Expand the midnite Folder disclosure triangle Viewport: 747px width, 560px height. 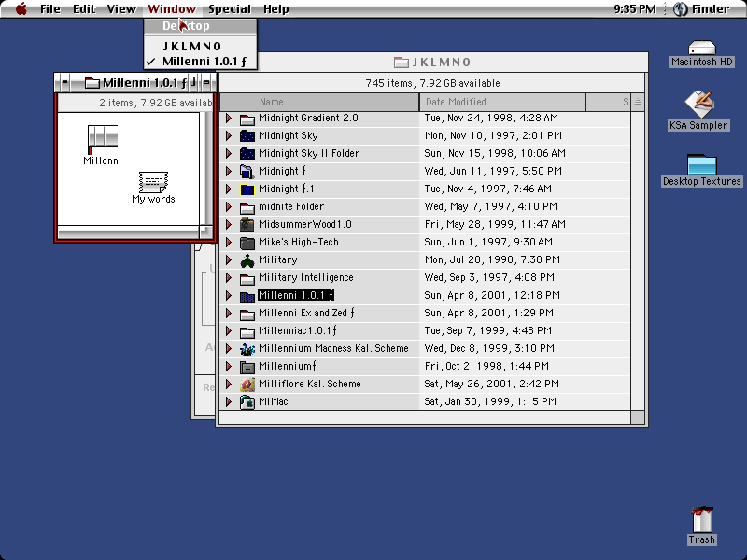[x=229, y=206]
